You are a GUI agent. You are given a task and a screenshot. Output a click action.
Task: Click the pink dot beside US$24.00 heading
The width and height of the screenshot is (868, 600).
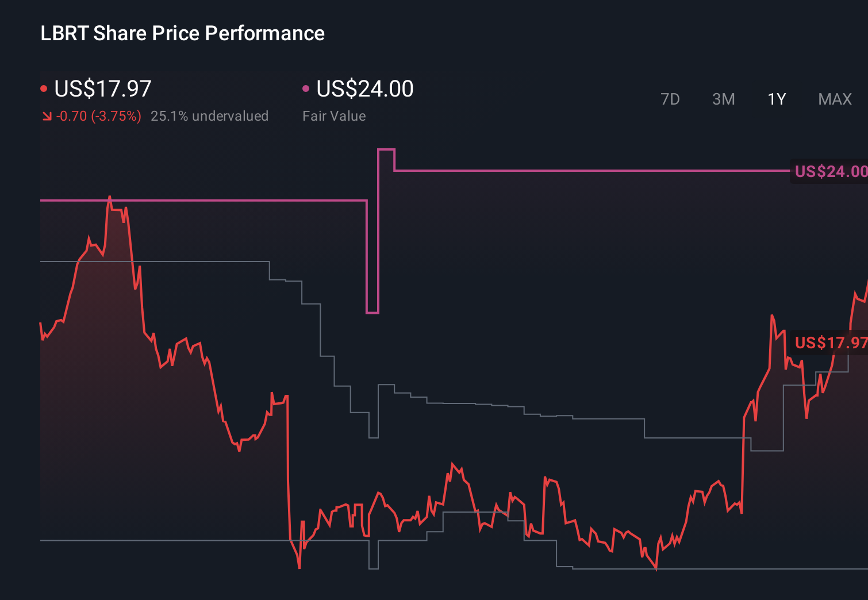[x=306, y=89]
